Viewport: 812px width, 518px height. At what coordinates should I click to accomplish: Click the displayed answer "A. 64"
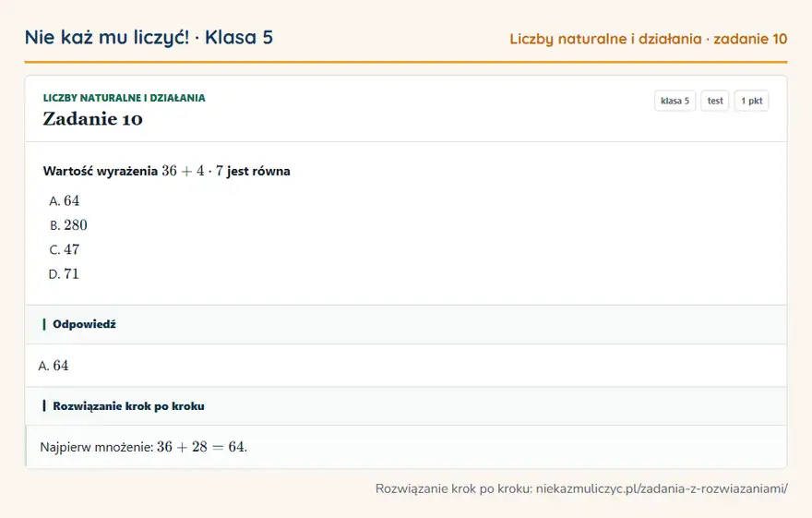click(54, 366)
